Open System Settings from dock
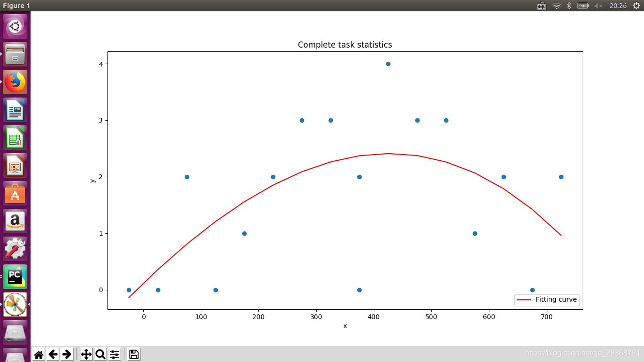This screenshot has width=644, height=362. pos(15,249)
